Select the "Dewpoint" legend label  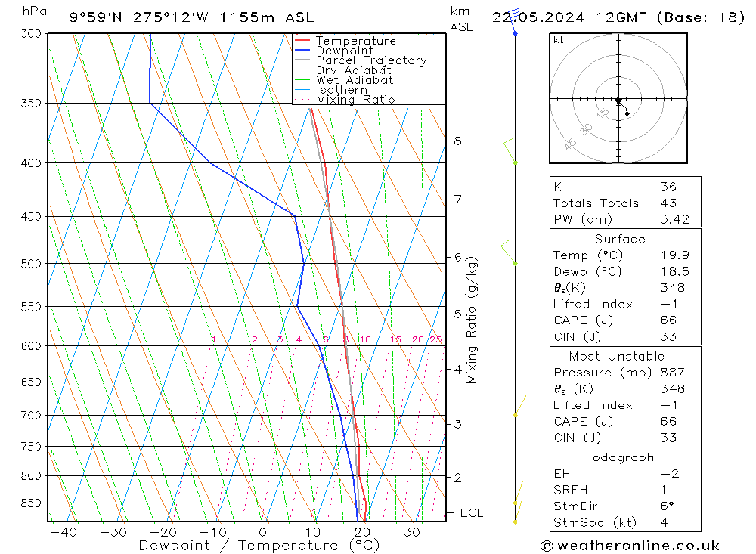pyautogui.click(x=344, y=51)
